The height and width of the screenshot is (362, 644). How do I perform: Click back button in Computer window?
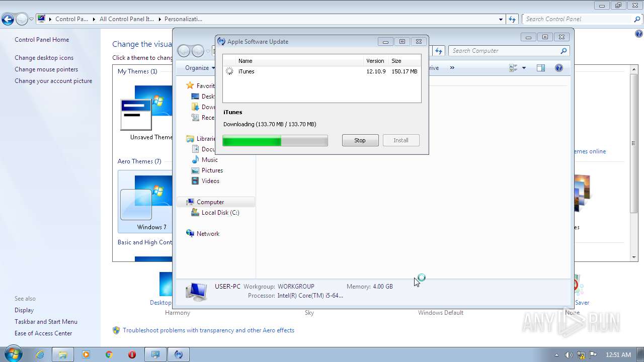click(x=184, y=51)
